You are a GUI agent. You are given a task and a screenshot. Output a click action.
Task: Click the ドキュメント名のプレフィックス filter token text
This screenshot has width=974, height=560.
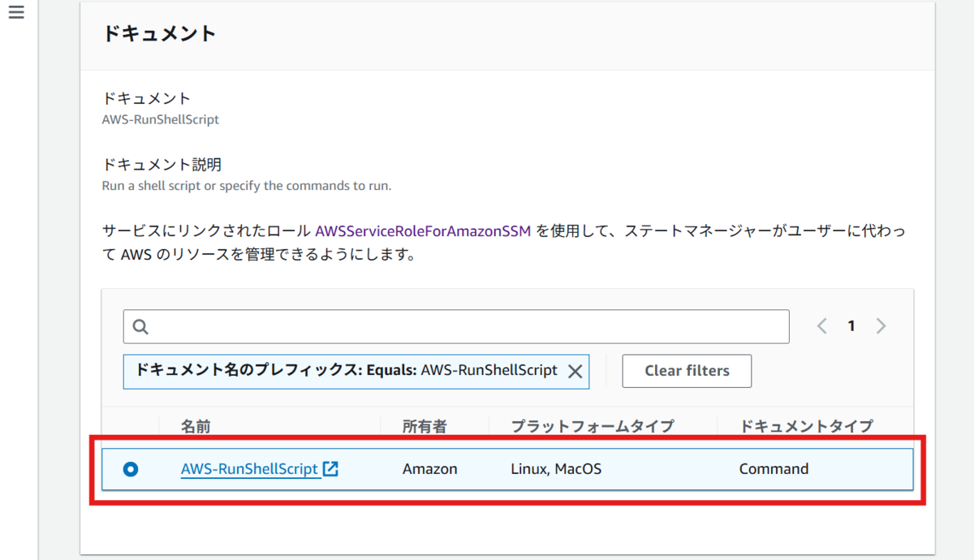pyautogui.click(x=347, y=370)
